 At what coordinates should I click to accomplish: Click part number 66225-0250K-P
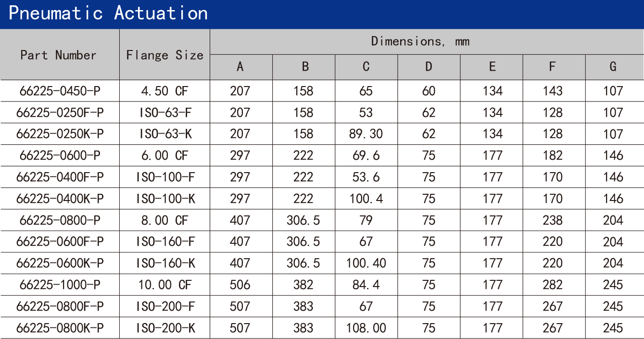pos(60,134)
